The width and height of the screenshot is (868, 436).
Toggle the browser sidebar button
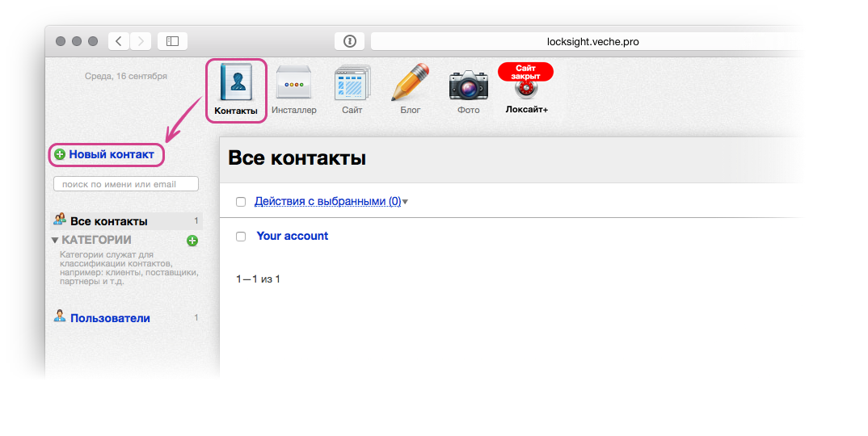[x=172, y=41]
